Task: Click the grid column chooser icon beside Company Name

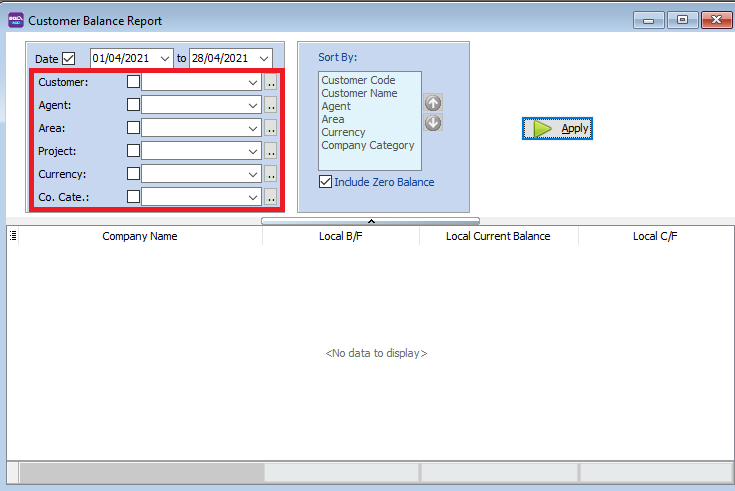Action: pyautogui.click(x=13, y=236)
